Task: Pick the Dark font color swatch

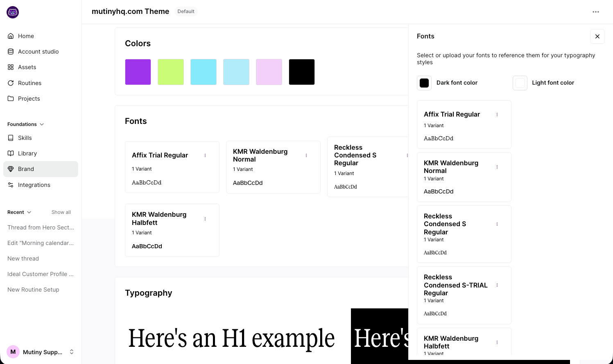Action: coord(424,83)
